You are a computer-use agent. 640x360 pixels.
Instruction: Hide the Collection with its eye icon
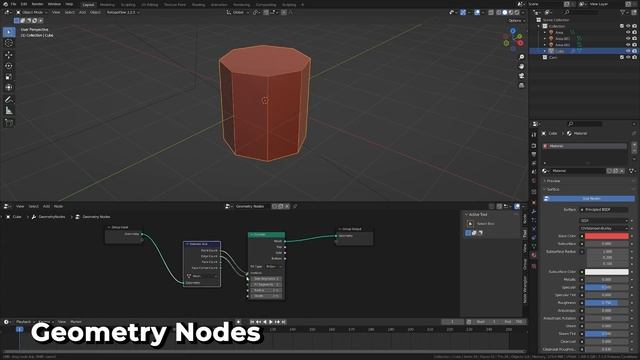(628, 26)
